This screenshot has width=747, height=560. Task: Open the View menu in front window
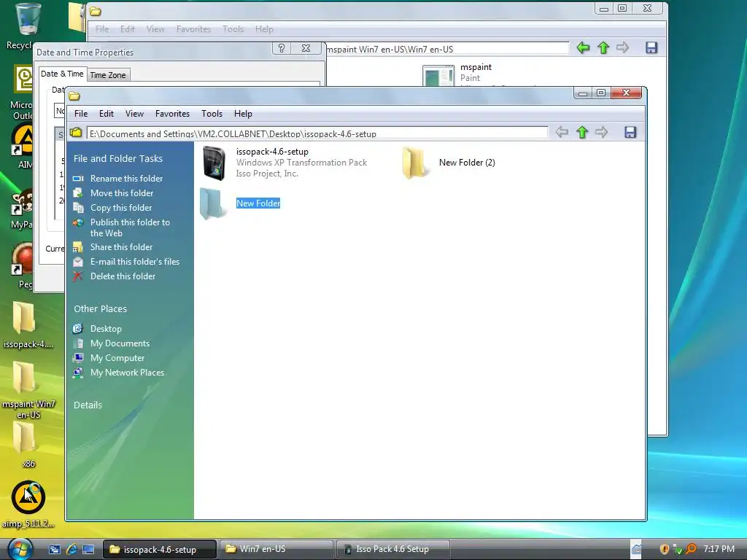tap(134, 114)
